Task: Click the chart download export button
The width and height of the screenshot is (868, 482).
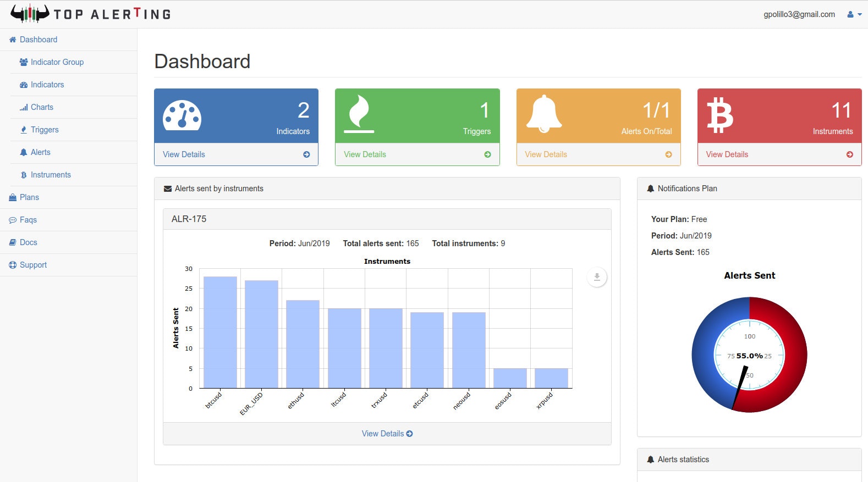Action: coord(597,277)
